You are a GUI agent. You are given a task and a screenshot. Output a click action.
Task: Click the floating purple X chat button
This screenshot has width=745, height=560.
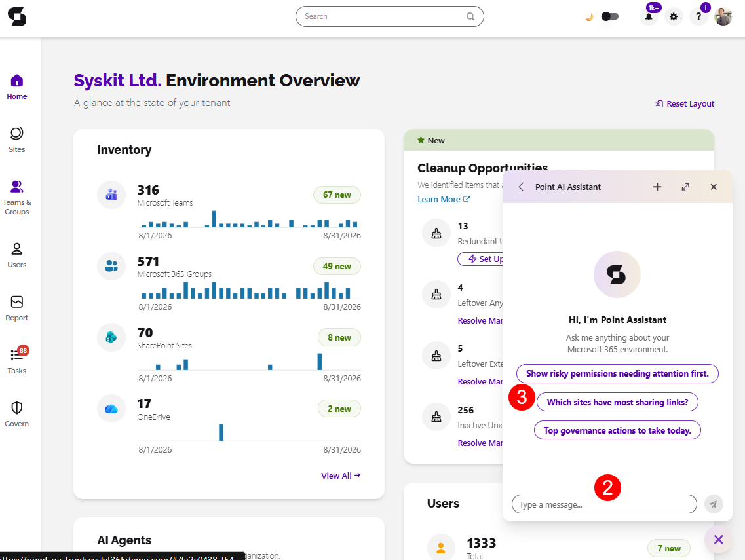click(x=718, y=540)
